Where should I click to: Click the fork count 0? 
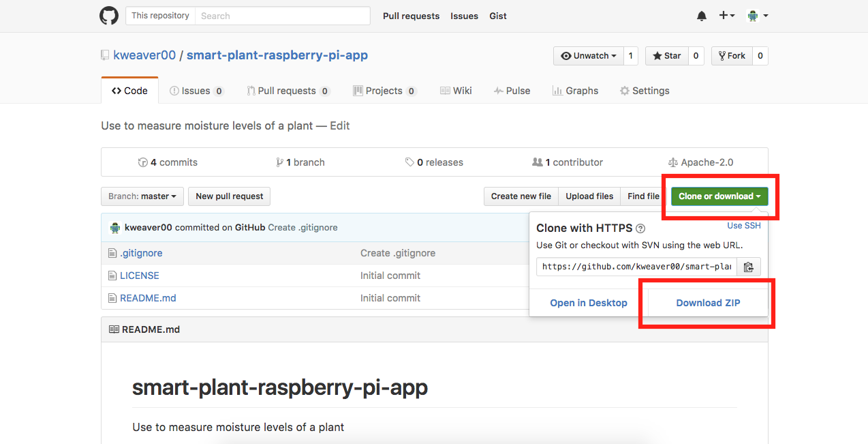tap(760, 56)
